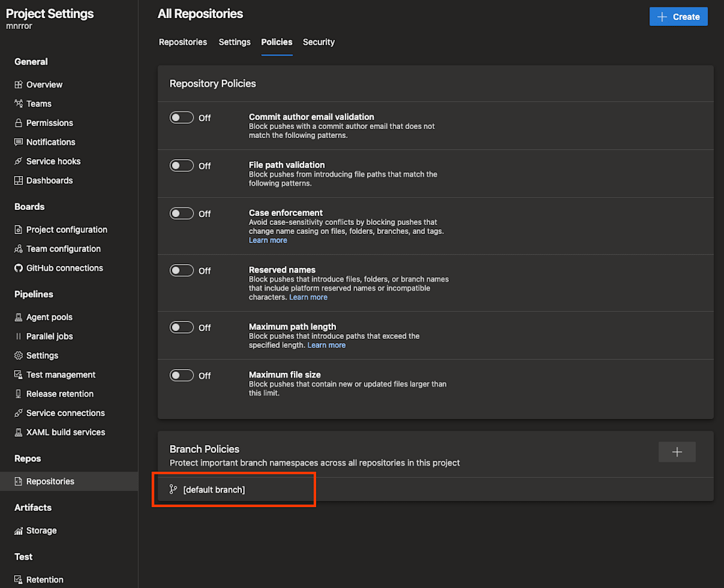Open Dashboards settings
The height and width of the screenshot is (588, 724).
pos(49,180)
